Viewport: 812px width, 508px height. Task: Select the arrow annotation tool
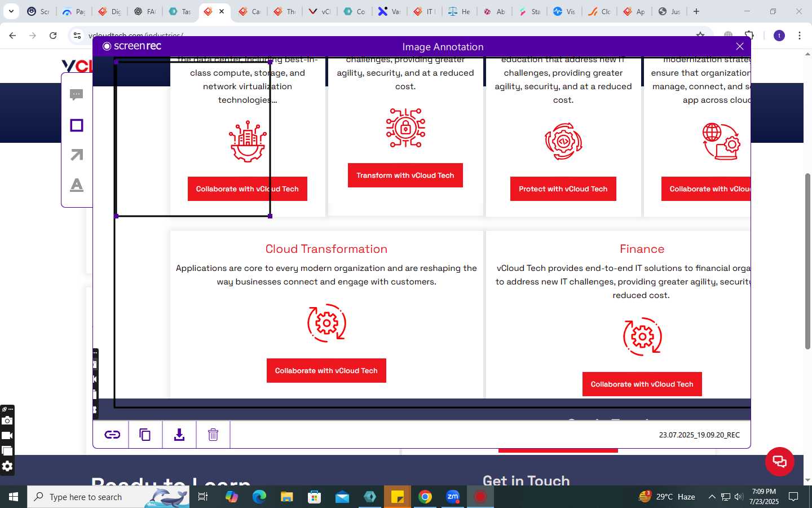pos(77,155)
